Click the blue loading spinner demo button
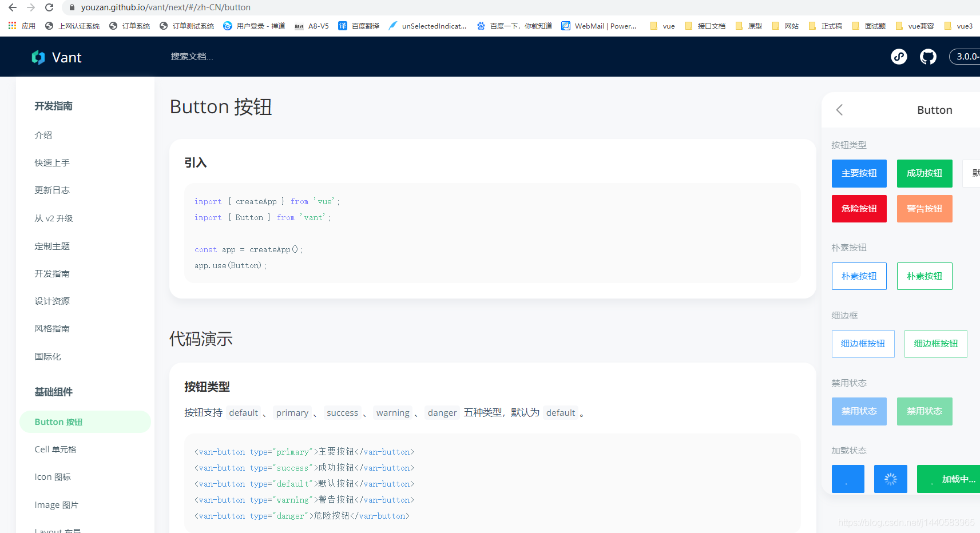 [890, 479]
